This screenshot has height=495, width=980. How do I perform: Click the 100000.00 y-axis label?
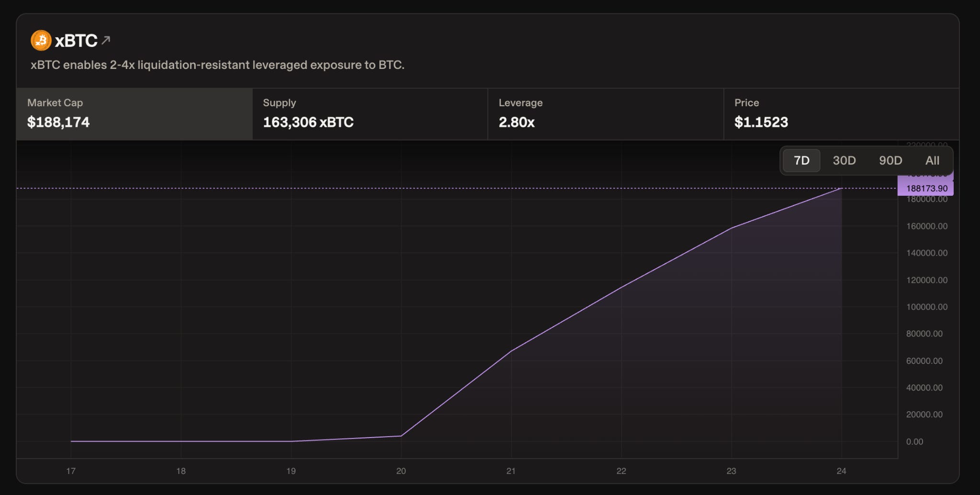point(927,307)
